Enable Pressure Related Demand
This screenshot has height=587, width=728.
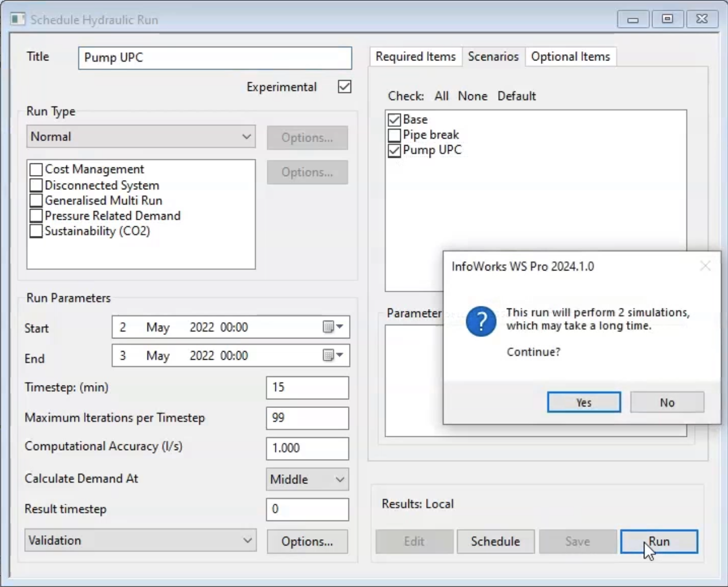click(36, 216)
